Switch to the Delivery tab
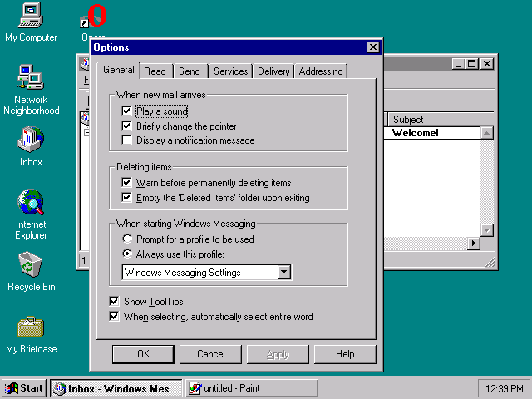 [273, 71]
